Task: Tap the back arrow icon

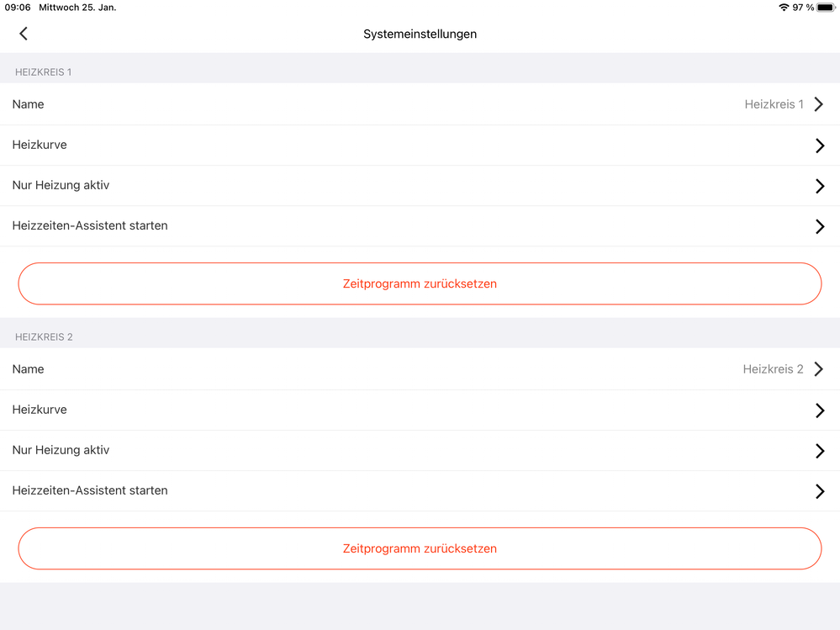Action: [x=24, y=34]
